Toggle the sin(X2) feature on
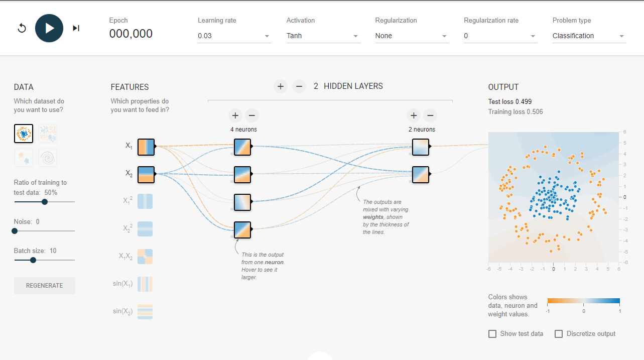The width and height of the screenshot is (644, 360). [x=145, y=311]
